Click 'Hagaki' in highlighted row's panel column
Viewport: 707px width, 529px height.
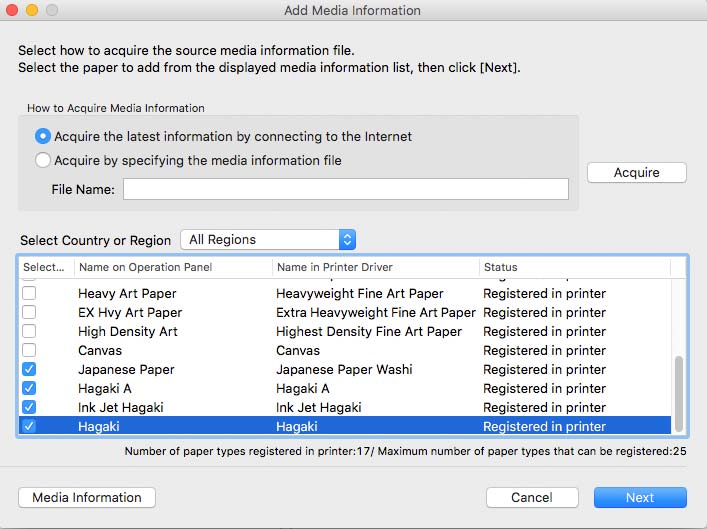click(99, 426)
